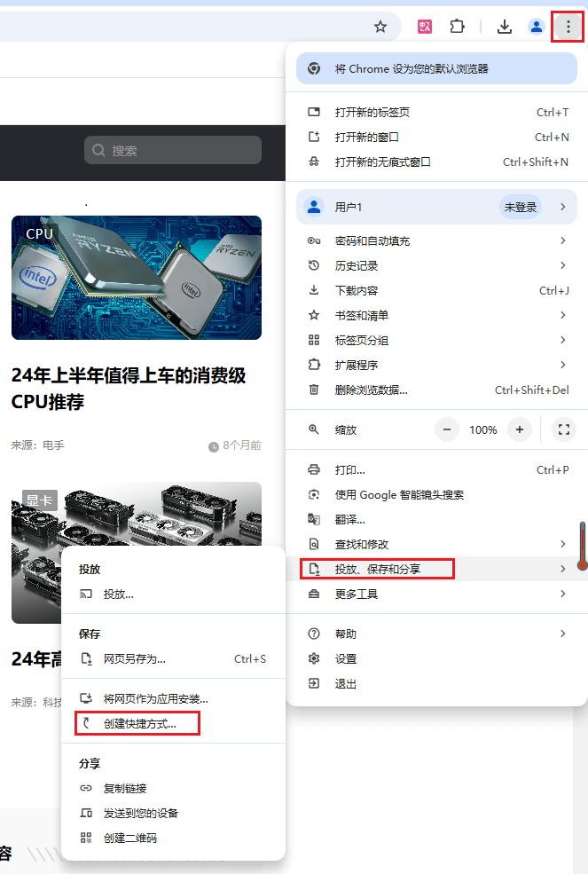588x874 pixels.
Task: Click the three-dot Chrome menu button
Action: click(x=568, y=27)
